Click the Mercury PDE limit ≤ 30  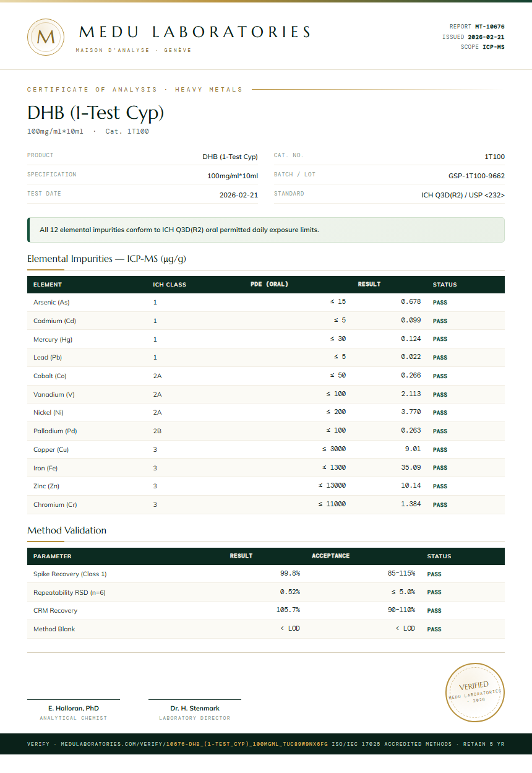point(338,339)
